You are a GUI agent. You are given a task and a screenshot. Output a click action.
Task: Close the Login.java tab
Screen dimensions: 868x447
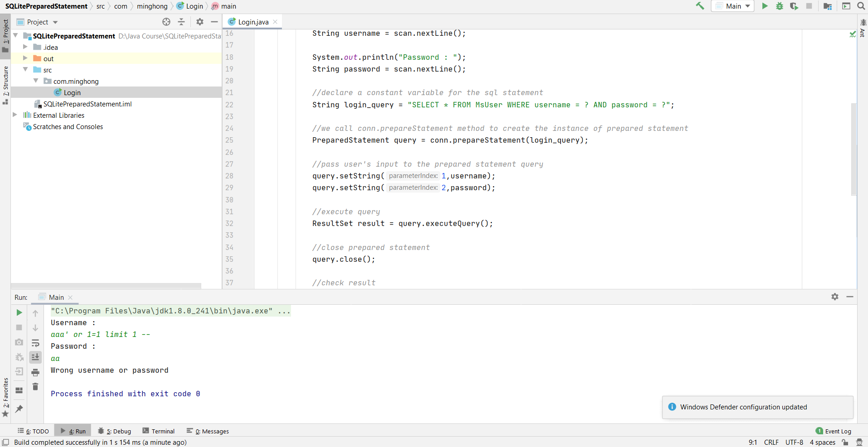tap(275, 22)
